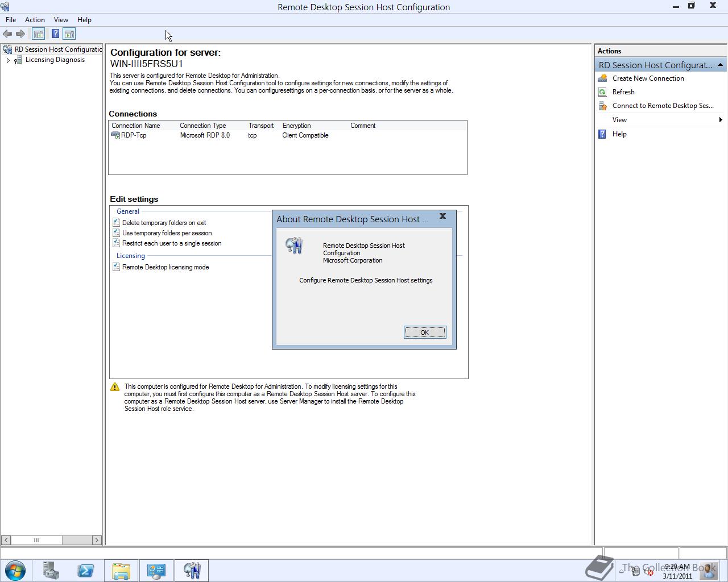Click the Create New Connection icon
This screenshot has width=728, height=582.
point(602,78)
